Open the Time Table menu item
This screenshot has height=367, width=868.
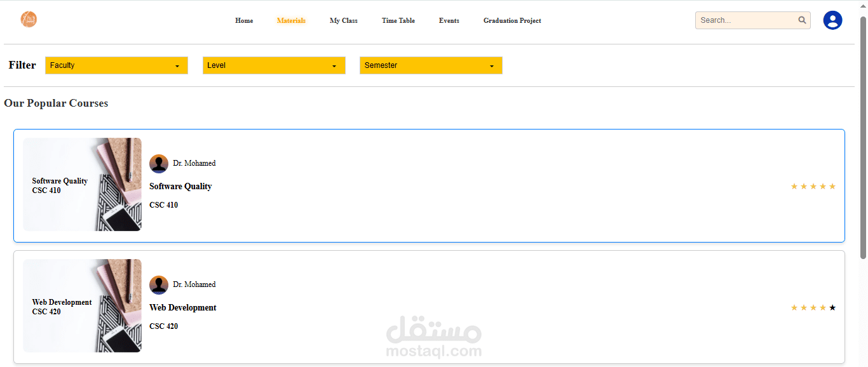(398, 21)
